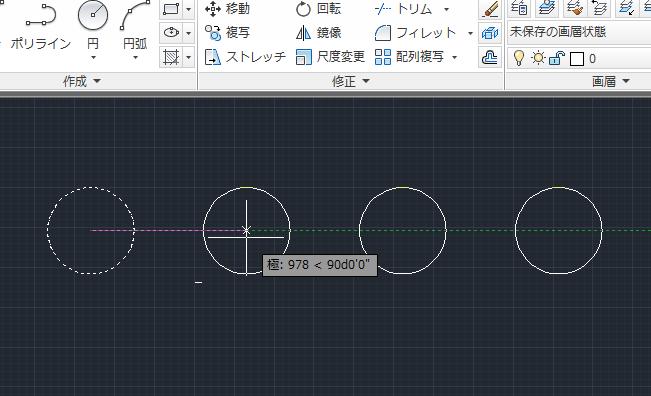Activate the トリム (trim) command
The width and height of the screenshot is (651, 396).
tap(404, 9)
